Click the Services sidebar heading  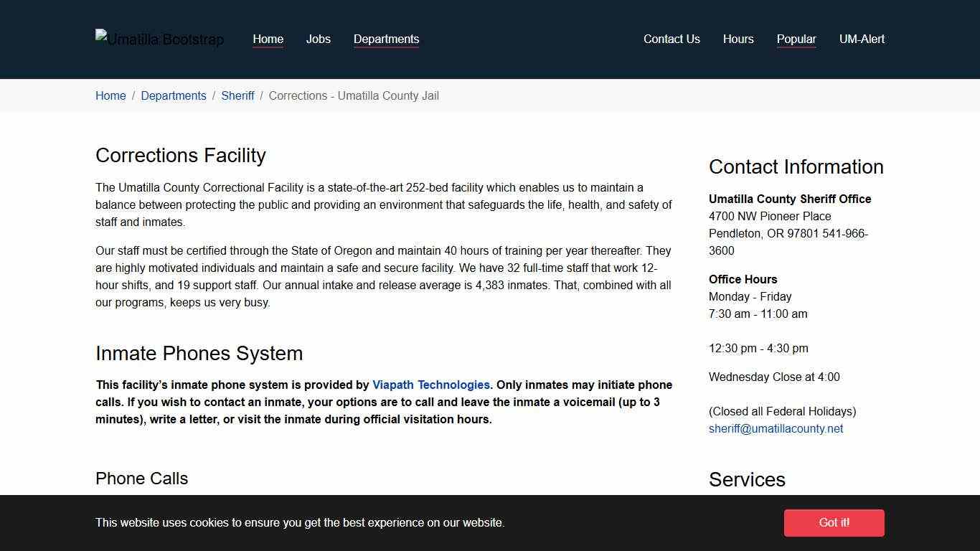tap(747, 480)
